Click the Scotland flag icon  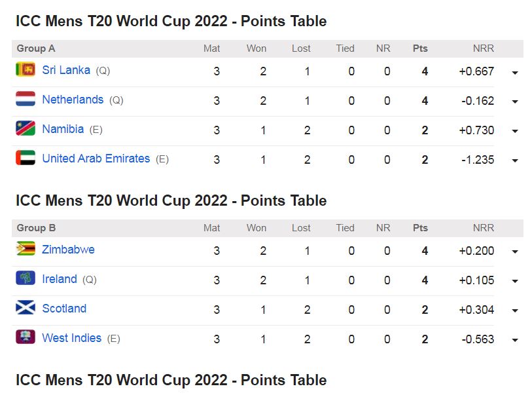pyautogui.click(x=26, y=309)
